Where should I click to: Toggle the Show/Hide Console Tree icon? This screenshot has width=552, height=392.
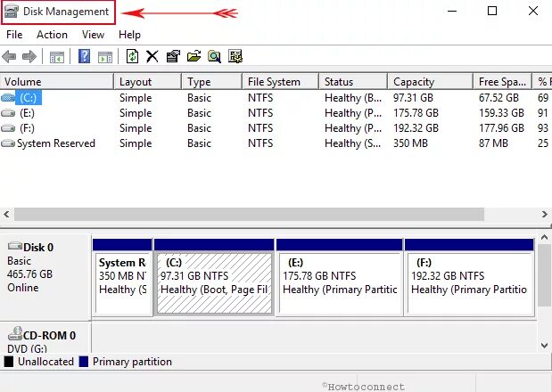[x=57, y=56]
